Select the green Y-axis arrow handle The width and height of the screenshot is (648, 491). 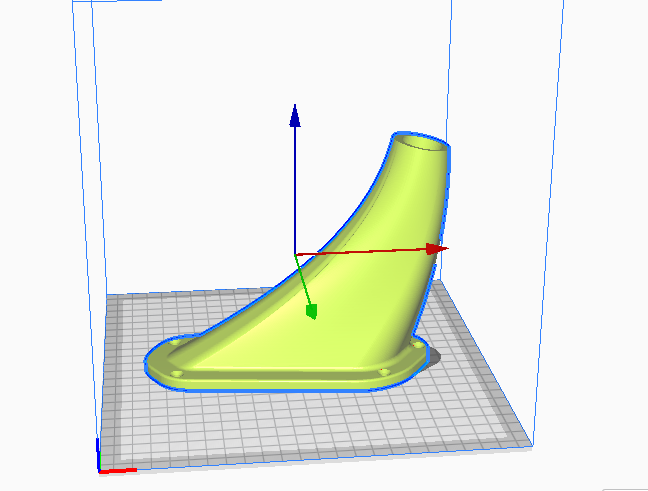[312, 311]
